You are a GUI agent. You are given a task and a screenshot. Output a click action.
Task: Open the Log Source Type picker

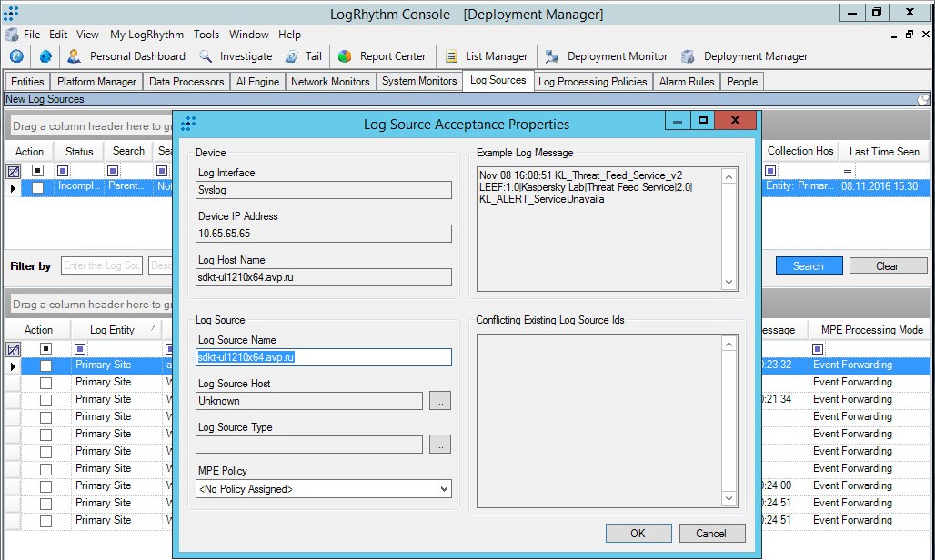(x=441, y=444)
